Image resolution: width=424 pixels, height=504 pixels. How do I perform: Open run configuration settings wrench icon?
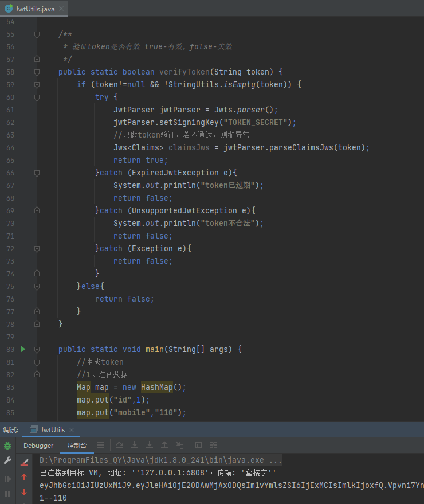pos(7,460)
